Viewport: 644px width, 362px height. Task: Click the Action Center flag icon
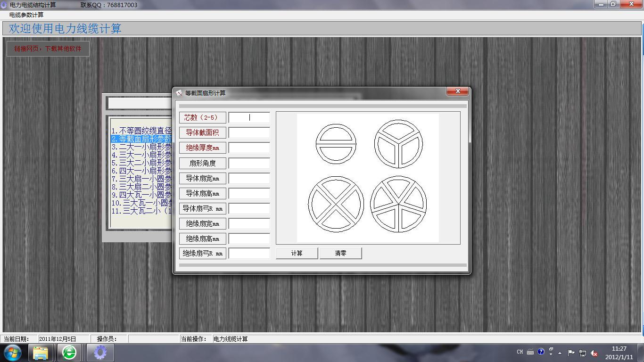tap(571, 353)
